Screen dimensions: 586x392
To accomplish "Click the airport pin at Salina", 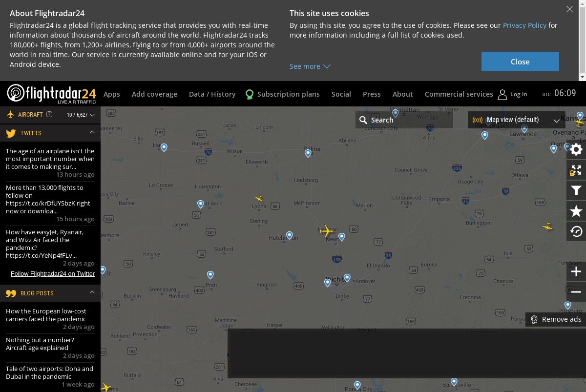I will pyautogui.click(x=308, y=153).
